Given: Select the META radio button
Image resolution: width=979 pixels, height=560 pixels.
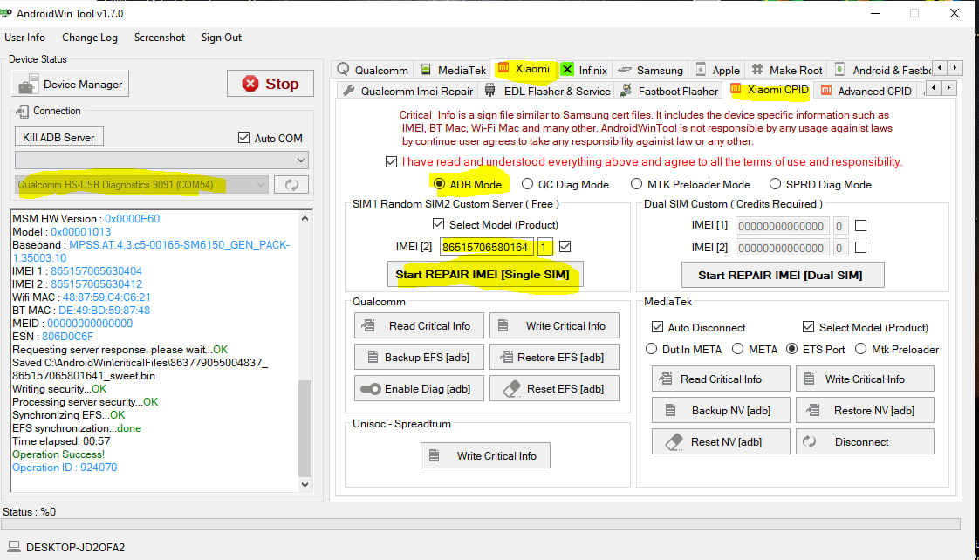Looking at the screenshot, I should (738, 349).
